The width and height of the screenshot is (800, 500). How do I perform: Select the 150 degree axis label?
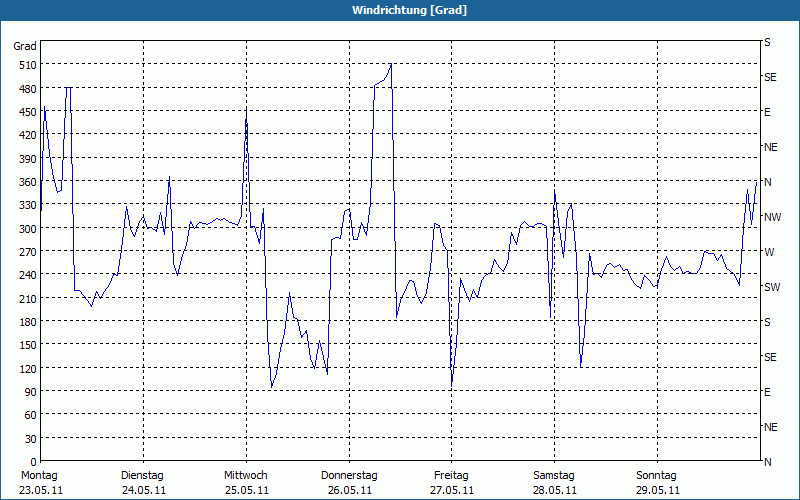click(28, 345)
